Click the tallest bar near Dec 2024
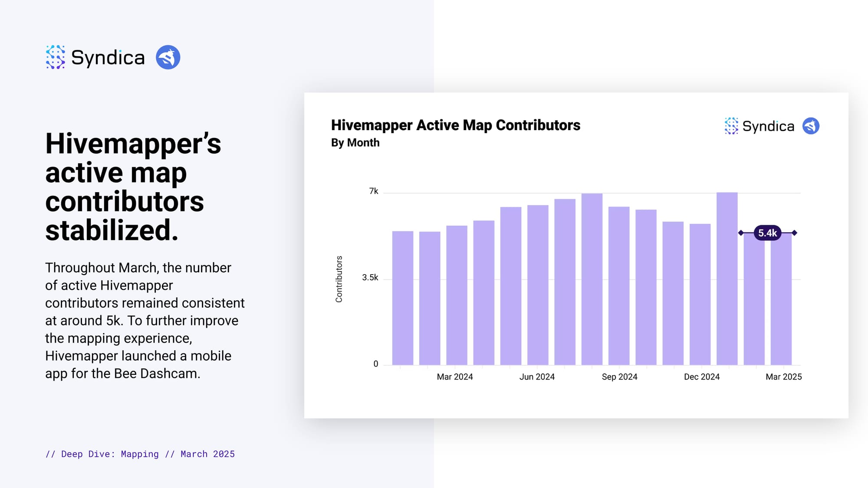This screenshot has height=488, width=868. [727, 278]
